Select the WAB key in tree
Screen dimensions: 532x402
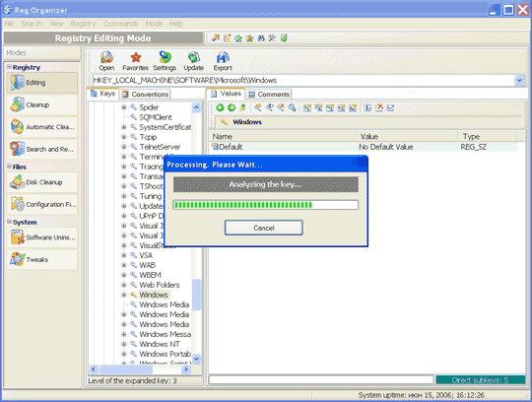147,265
